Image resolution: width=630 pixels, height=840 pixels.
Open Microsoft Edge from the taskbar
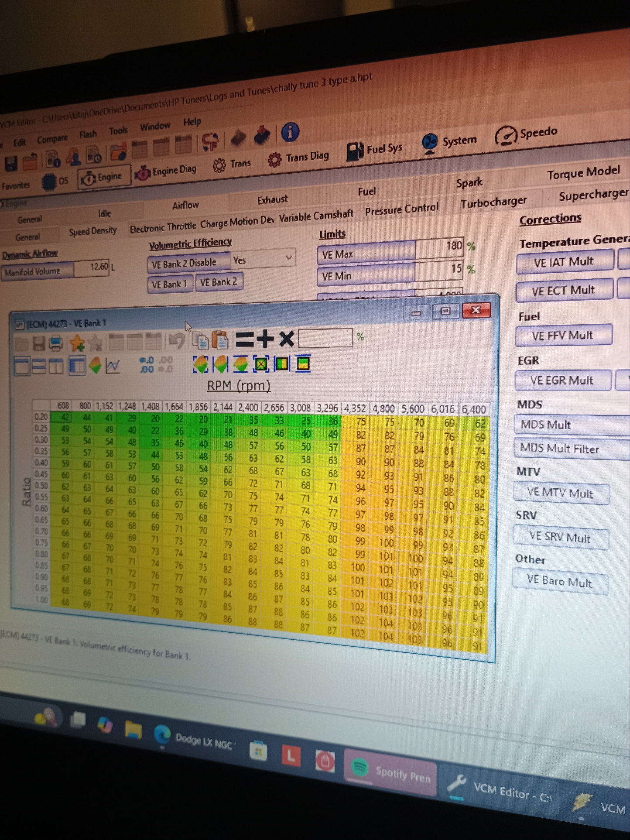click(x=162, y=735)
